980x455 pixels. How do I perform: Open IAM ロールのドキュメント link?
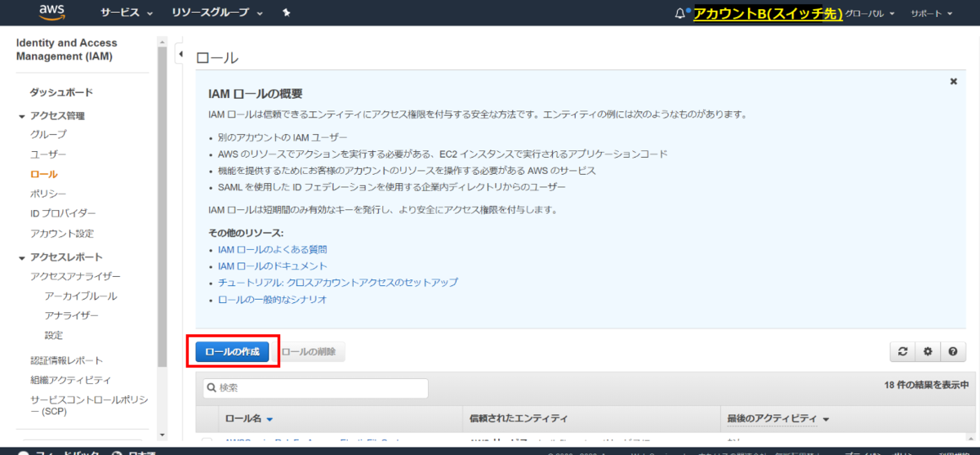[x=272, y=266]
